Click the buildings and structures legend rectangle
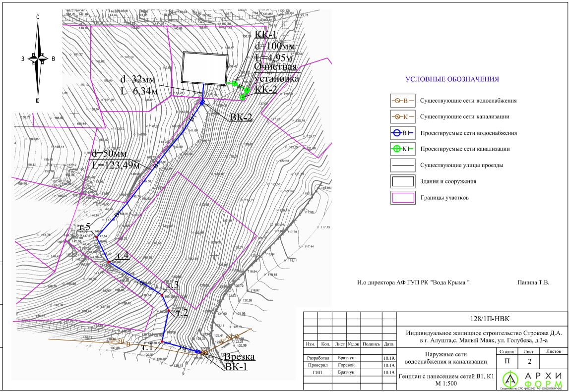The image size is (569, 392). click(402, 181)
